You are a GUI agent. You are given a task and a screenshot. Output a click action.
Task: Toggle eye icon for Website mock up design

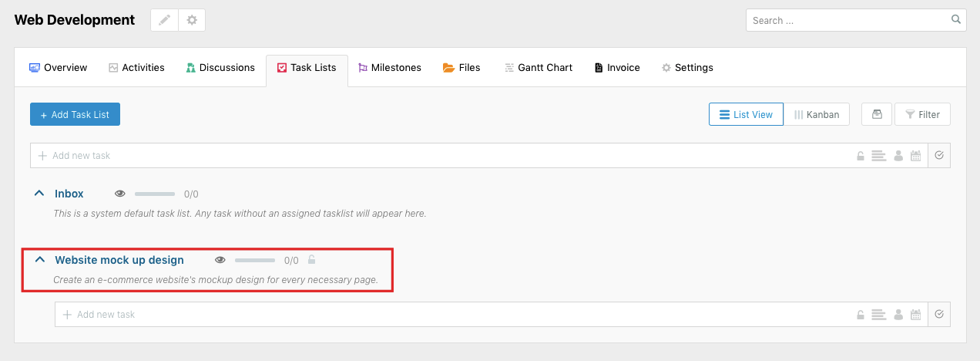point(220,260)
